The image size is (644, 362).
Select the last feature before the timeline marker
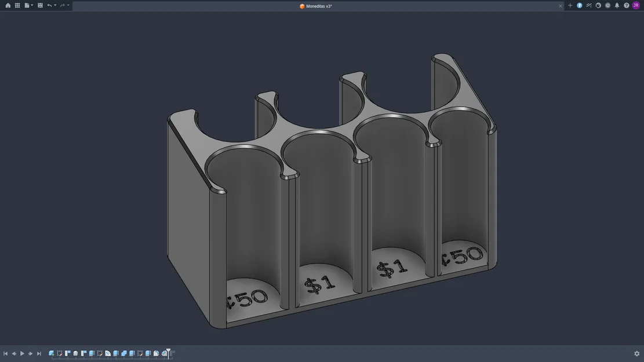click(164, 353)
